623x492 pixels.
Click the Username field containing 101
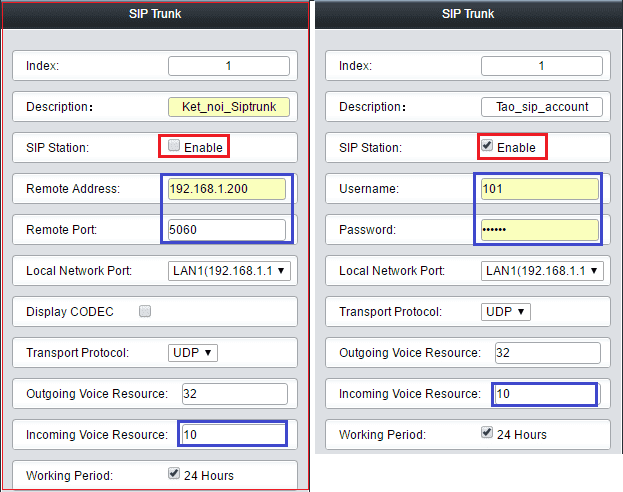pyautogui.click(x=540, y=189)
